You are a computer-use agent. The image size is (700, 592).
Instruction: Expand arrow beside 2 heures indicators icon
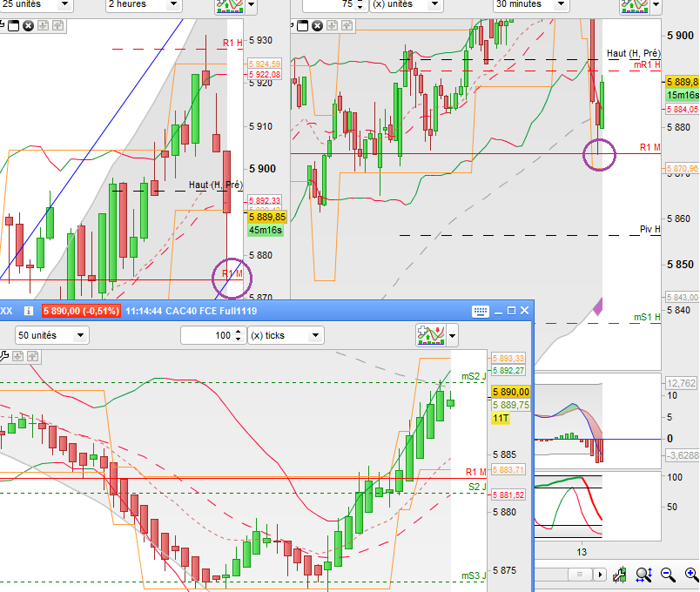251,5
